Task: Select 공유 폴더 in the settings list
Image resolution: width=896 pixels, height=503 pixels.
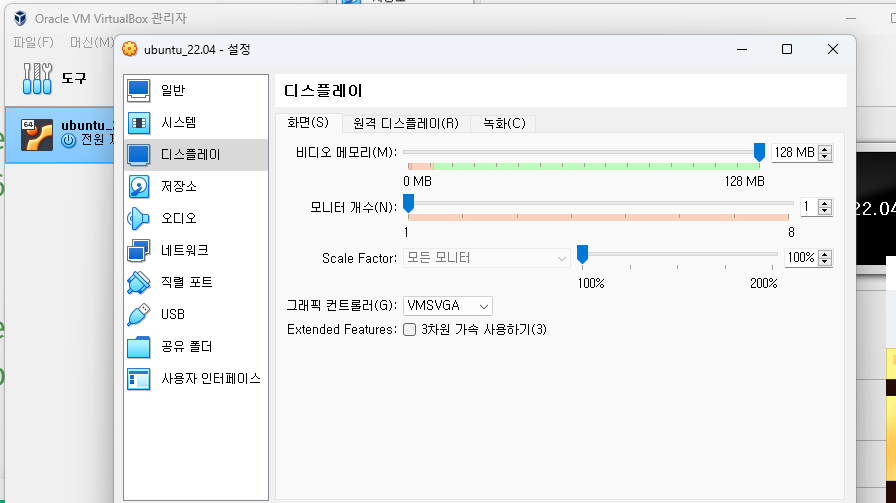Action: tap(196, 346)
